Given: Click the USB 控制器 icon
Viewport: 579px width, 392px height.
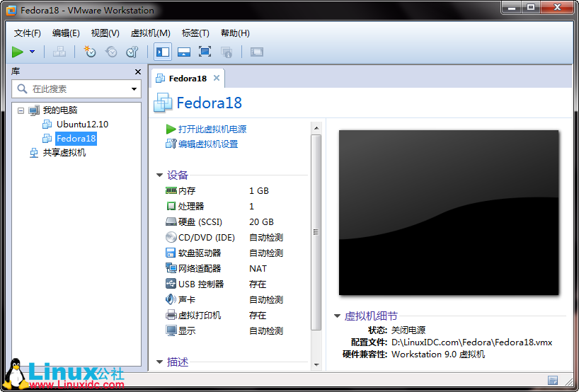Looking at the screenshot, I should point(171,284).
